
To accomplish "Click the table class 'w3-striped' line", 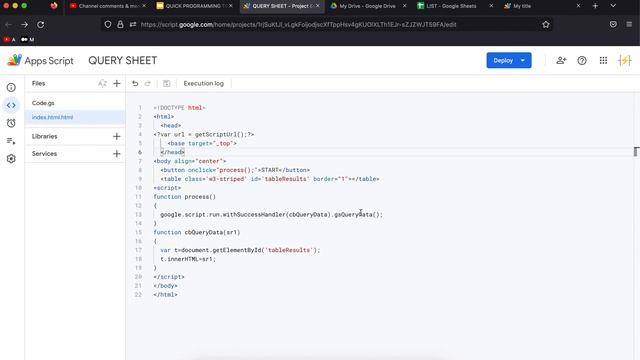I will 270,179.
